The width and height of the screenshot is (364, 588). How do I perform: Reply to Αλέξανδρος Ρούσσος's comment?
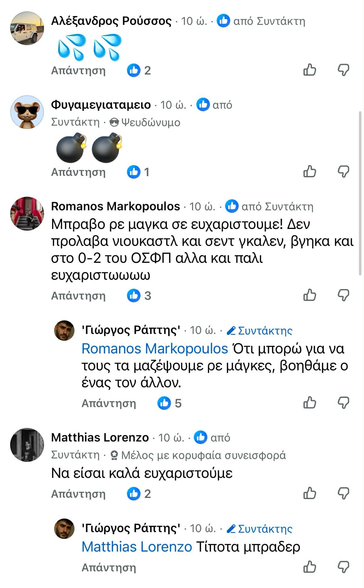click(x=78, y=70)
